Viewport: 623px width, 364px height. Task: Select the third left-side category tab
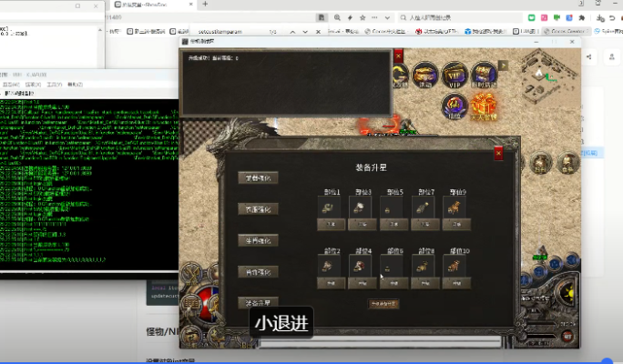click(258, 241)
